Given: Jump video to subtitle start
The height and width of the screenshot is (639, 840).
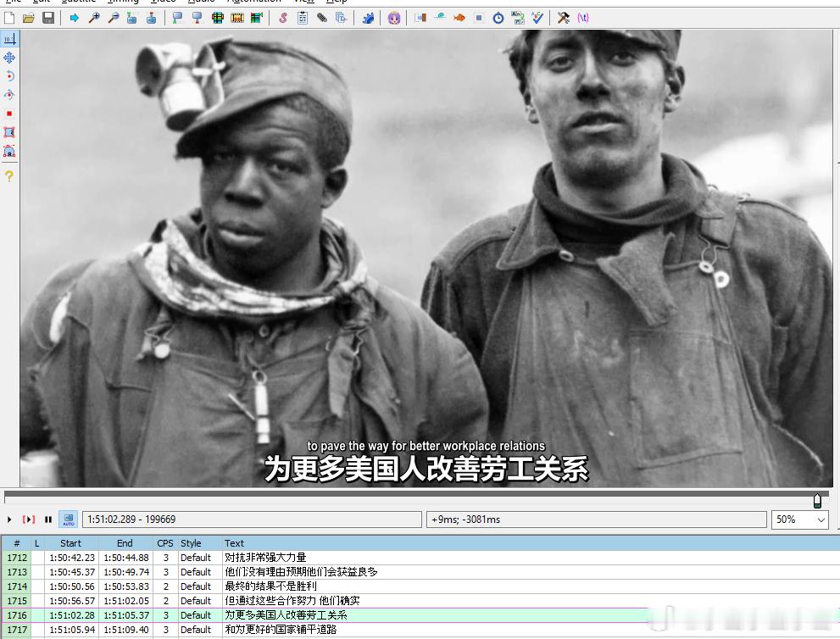Looking at the screenshot, I should 131,18.
